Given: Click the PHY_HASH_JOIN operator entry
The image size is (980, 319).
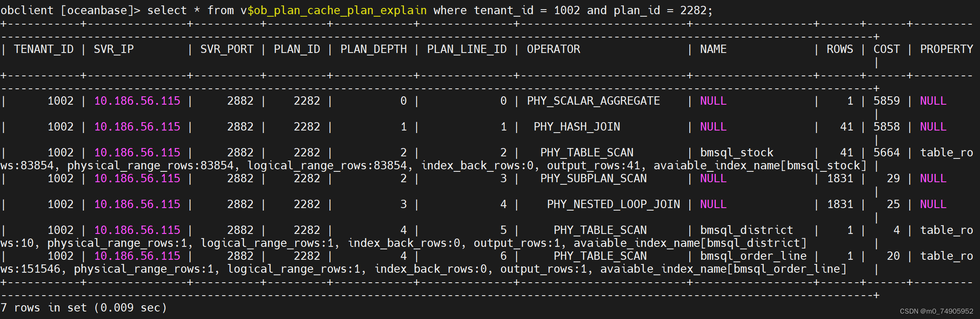Looking at the screenshot, I should (577, 127).
